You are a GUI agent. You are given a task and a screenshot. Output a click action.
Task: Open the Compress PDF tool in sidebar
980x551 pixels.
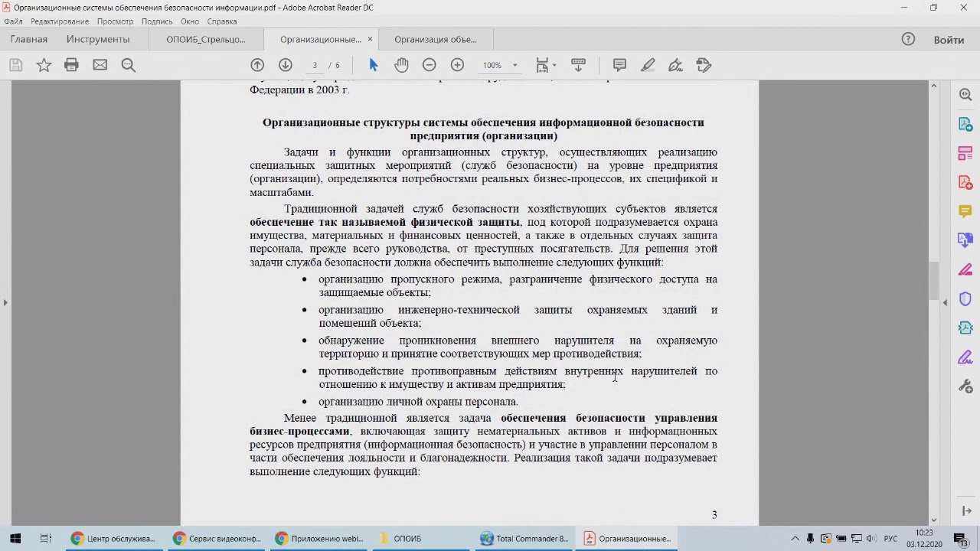[x=965, y=328]
